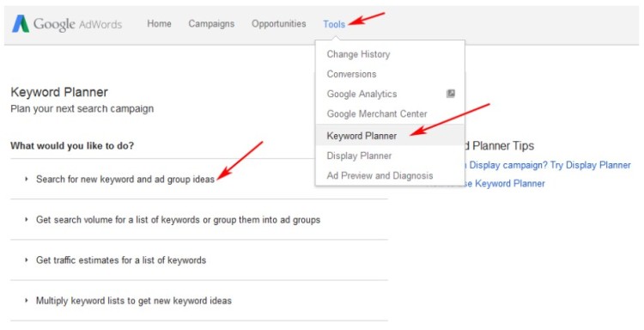Click Multiply keyword lists to get new ideas

tap(133, 301)
